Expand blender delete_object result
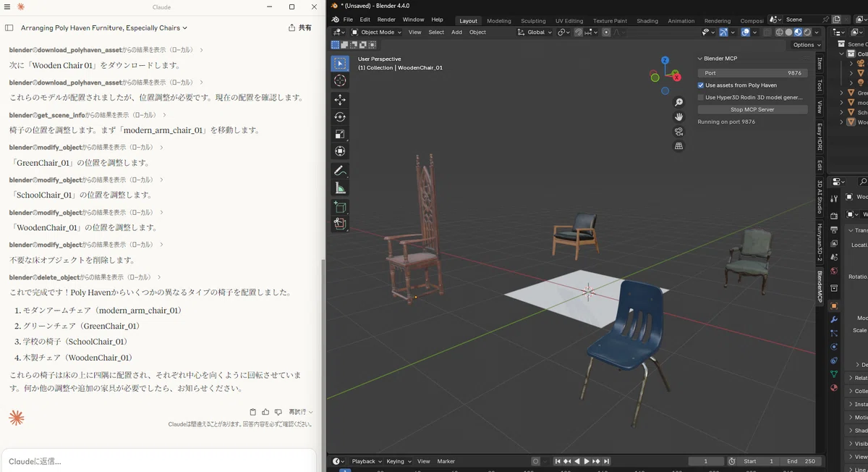Screen dimensions: 868x472 tap(84, 277)
